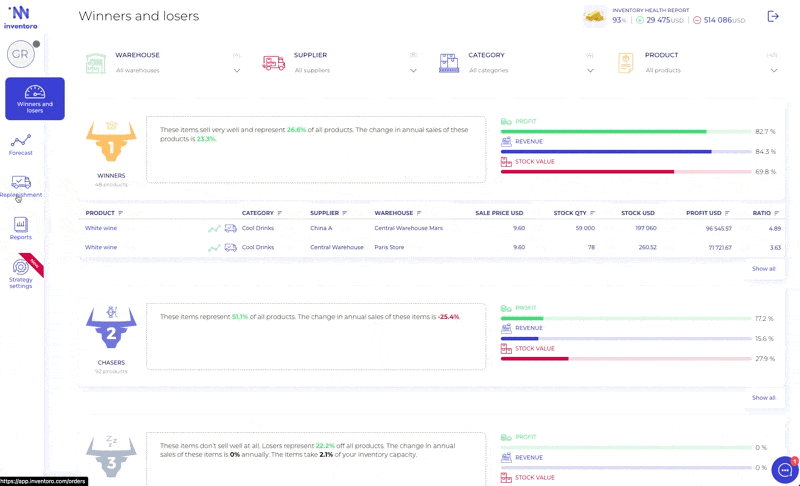
Task: Open the GR user avatar
Action: [x=21, y=54]
